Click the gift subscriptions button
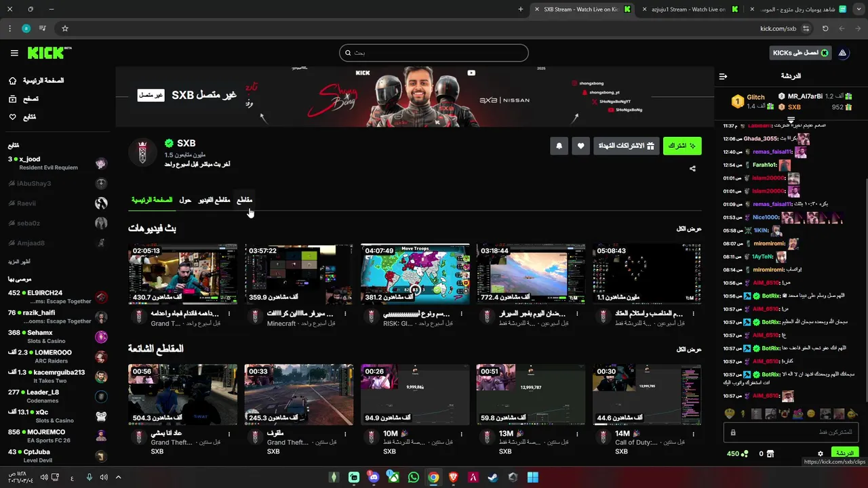Image resolution: width=868 pixels, height=488 pixels. pos(627,146)
